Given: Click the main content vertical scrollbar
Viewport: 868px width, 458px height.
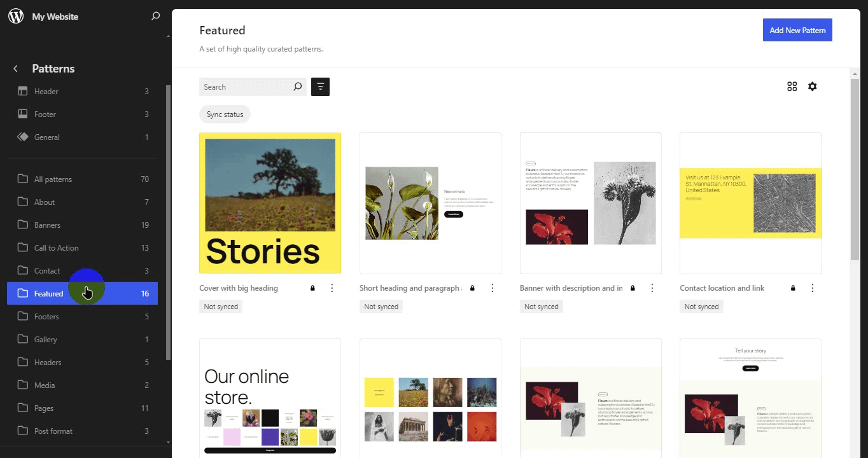Looking at the screenshot, I should [x=855, y=169].
